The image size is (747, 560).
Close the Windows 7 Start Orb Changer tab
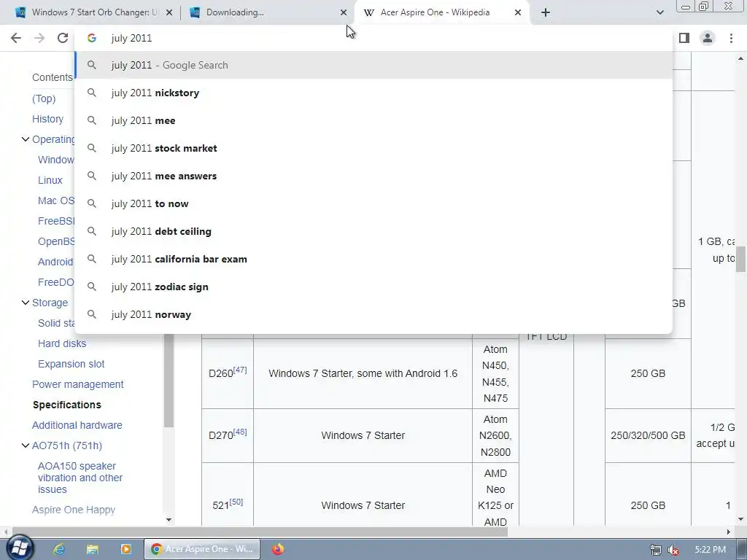click(x=169, y=12)
